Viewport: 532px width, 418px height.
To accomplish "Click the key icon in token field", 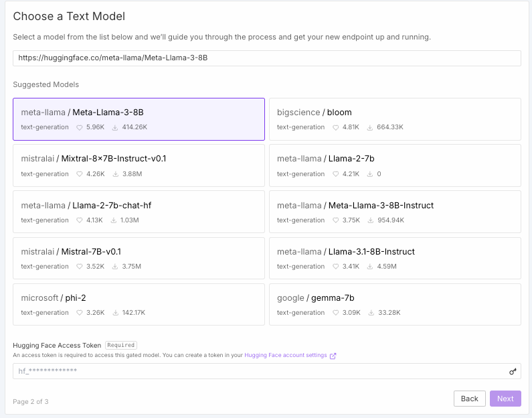I will click(513, 371).
